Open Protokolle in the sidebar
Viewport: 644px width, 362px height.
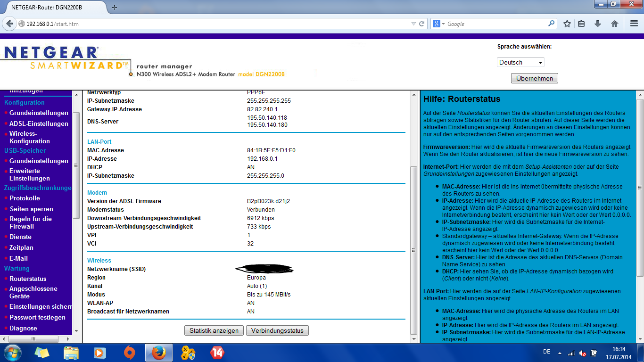pyautogui.click(x=25, y=198)
